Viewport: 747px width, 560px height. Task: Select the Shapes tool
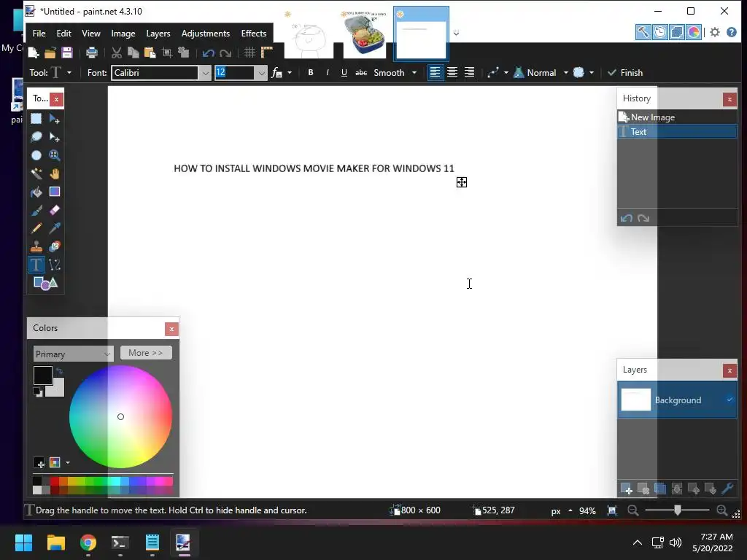pos(45,284)
